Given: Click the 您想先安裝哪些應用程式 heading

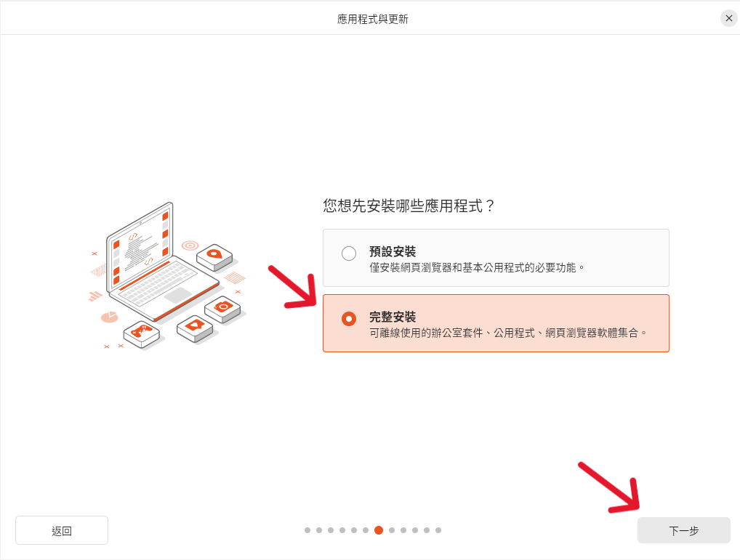Looking at the screenshot, I should 409,206.
